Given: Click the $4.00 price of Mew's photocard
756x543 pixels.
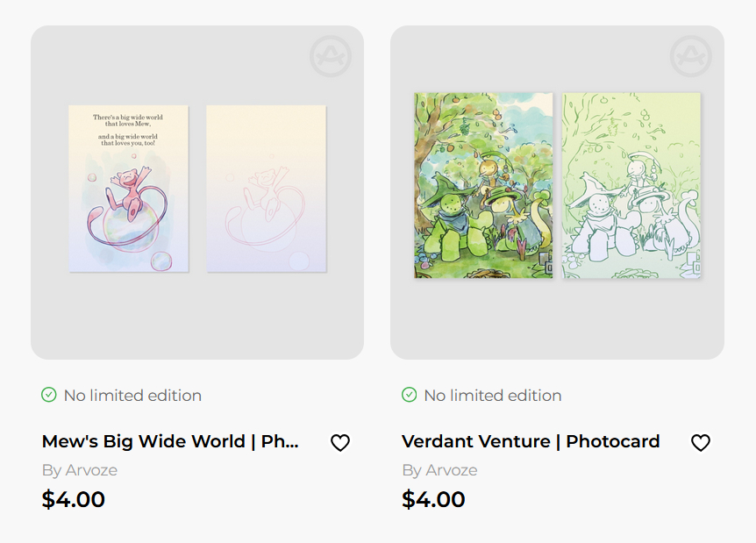Looking at the screenshot, I should [74, 500].
